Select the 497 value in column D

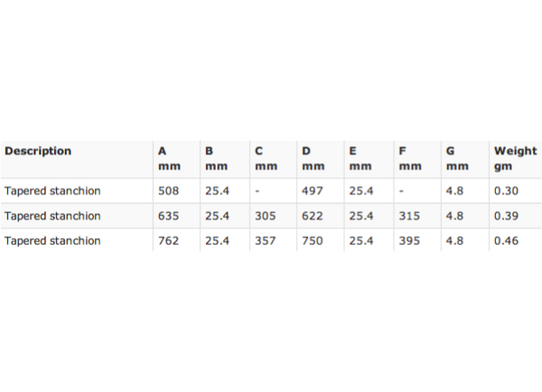pyautogui.click(x=313, y=191)
